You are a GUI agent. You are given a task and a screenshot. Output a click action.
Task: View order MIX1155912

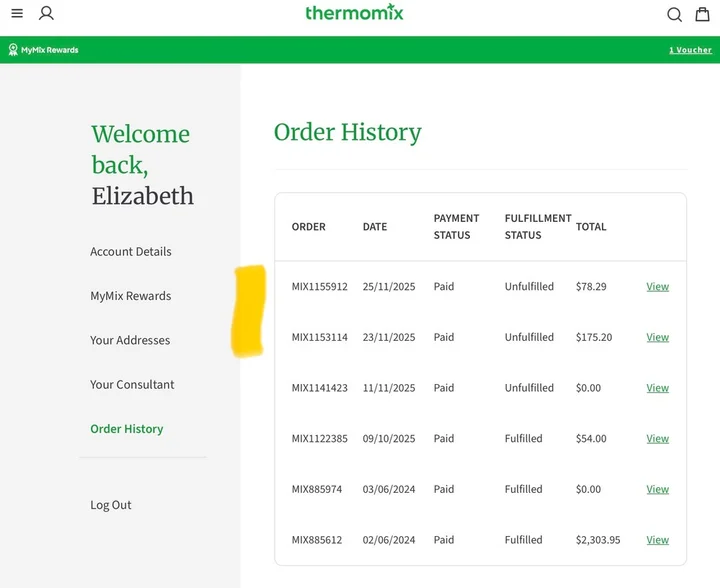tap(658, 286)
